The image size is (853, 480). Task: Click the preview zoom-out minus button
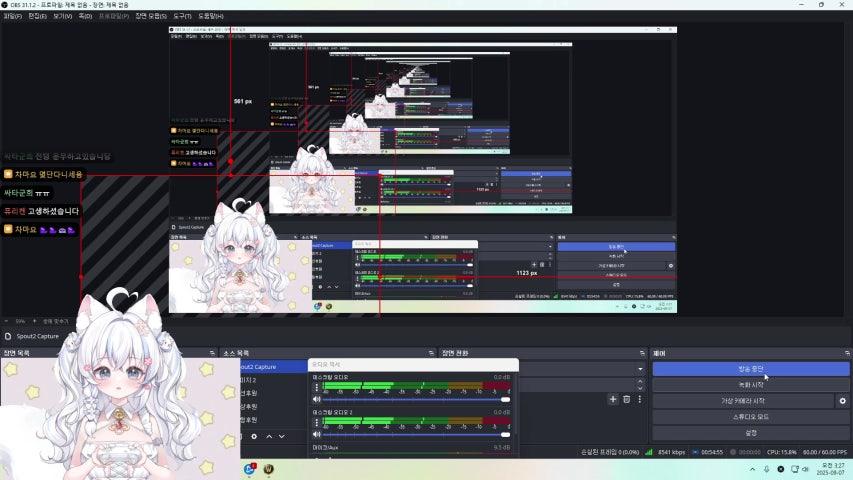[7, 321]
